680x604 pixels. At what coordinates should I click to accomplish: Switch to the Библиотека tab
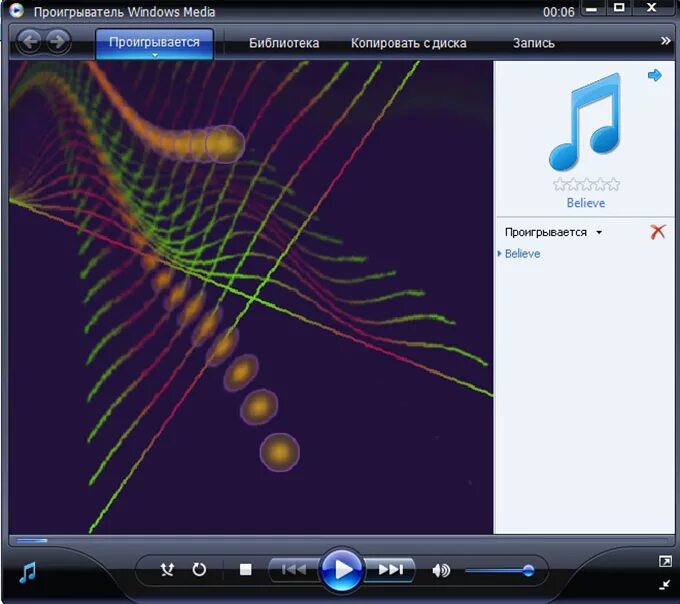click(x=284, y=43)
